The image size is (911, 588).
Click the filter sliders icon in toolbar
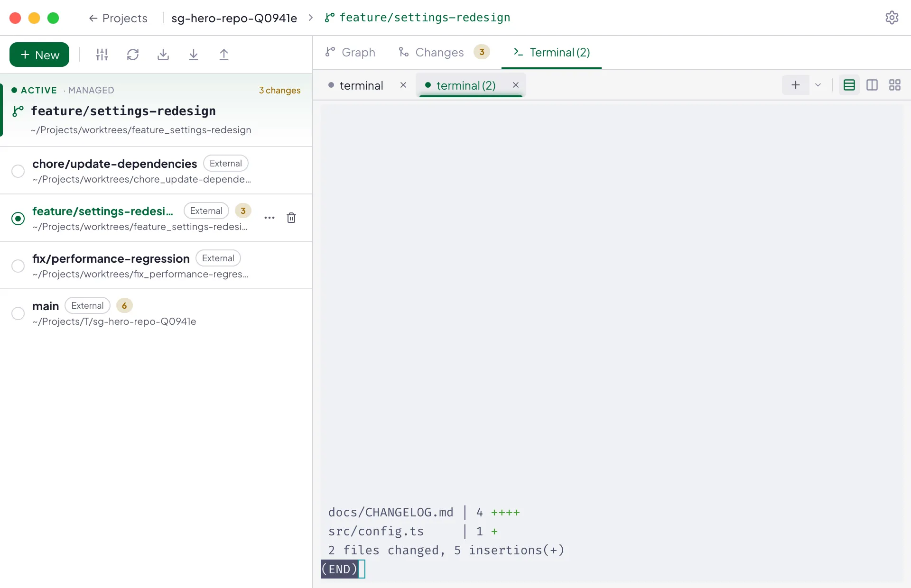click(102, 55)
